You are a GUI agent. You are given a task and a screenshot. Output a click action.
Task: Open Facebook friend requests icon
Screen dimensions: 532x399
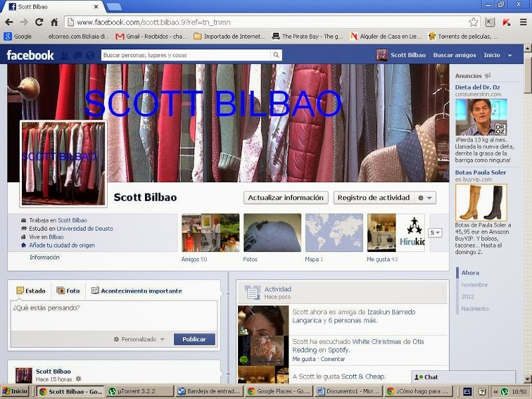coord(64,55)
